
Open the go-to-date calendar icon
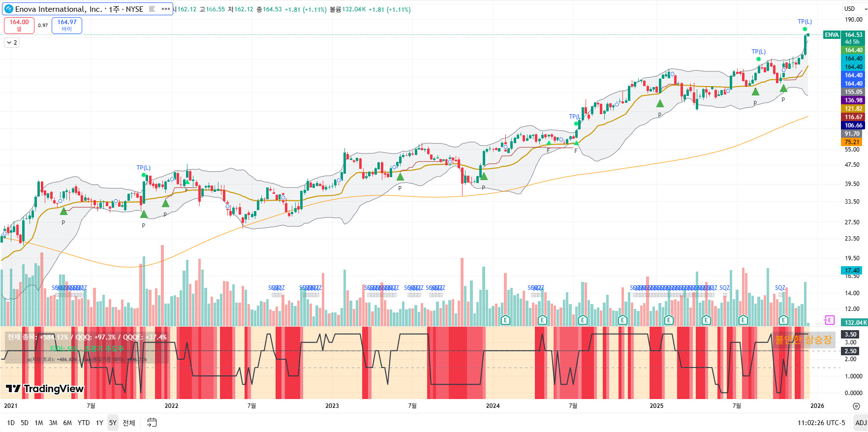click(x=152, y=423)
